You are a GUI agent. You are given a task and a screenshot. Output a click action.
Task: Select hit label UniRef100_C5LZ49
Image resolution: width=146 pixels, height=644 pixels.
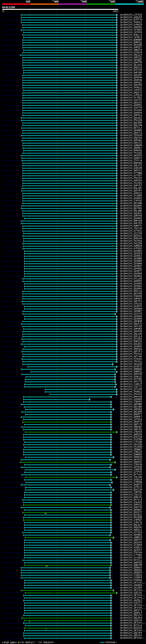pos(131,477)
